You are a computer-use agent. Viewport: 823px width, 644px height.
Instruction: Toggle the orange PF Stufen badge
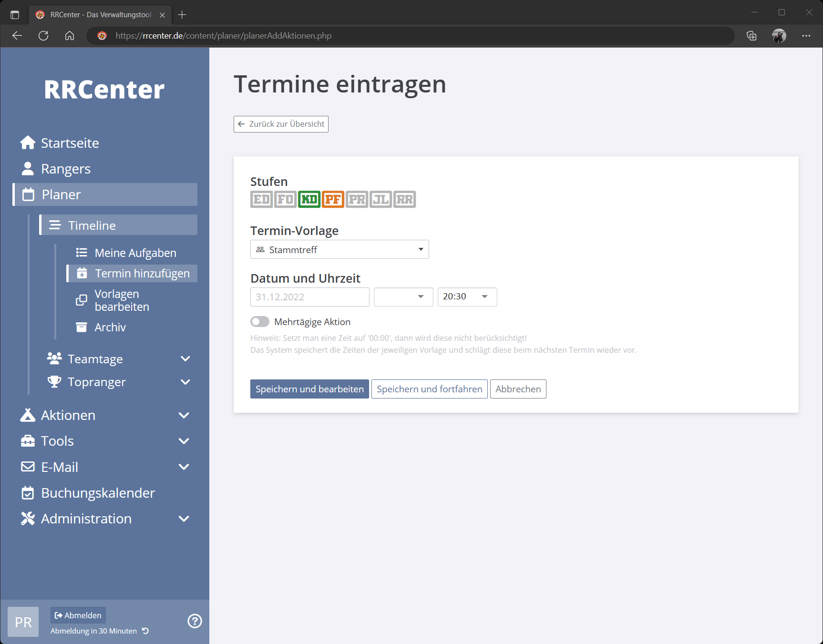pos(333,199)
